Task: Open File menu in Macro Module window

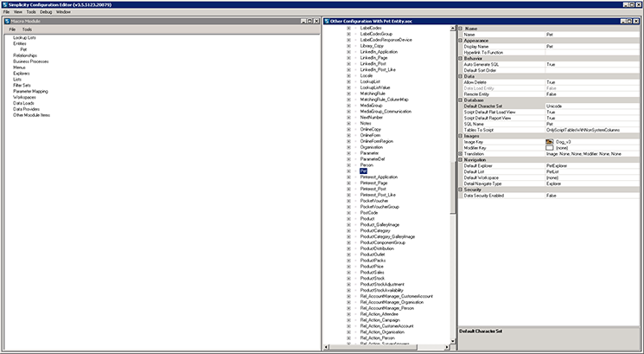Action: click(x=12, y=29)
